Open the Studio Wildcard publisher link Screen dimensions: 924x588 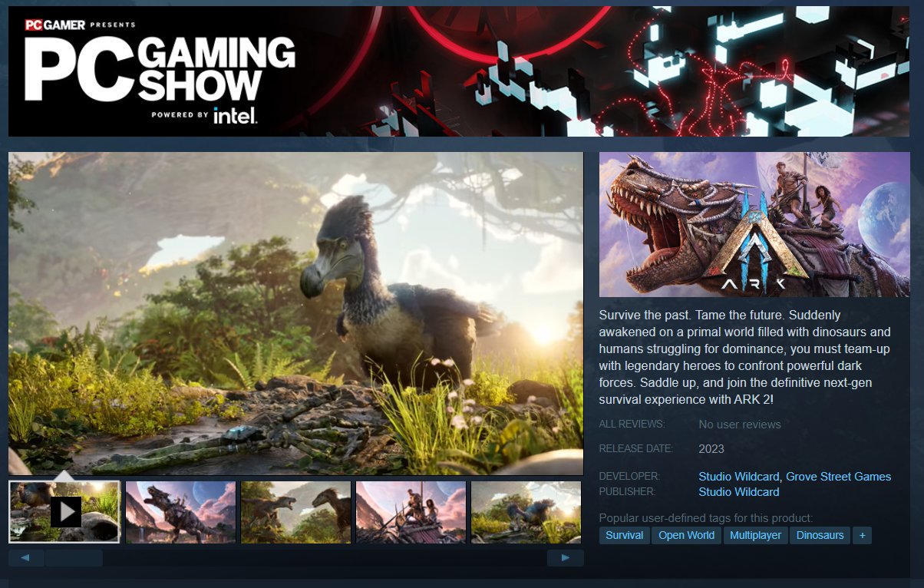tap(739, 492)
